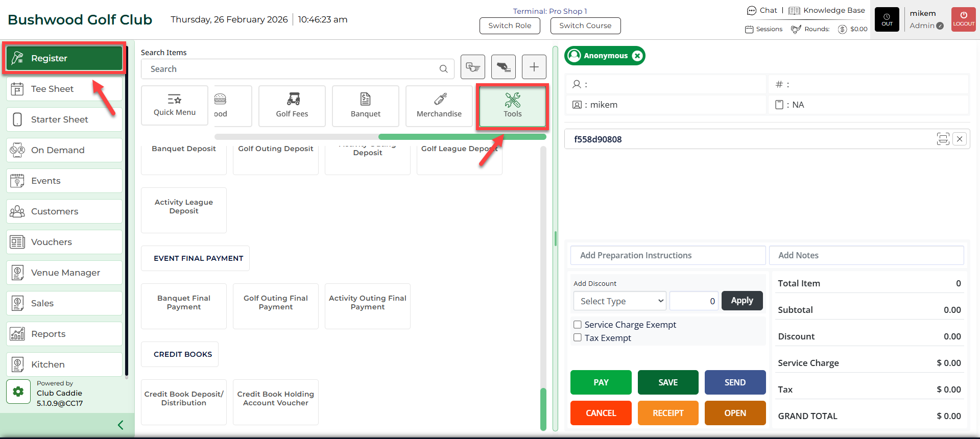Open the Knowledge Base link
The height and width of the screenshot is (439, 980).
coord(827,10)
